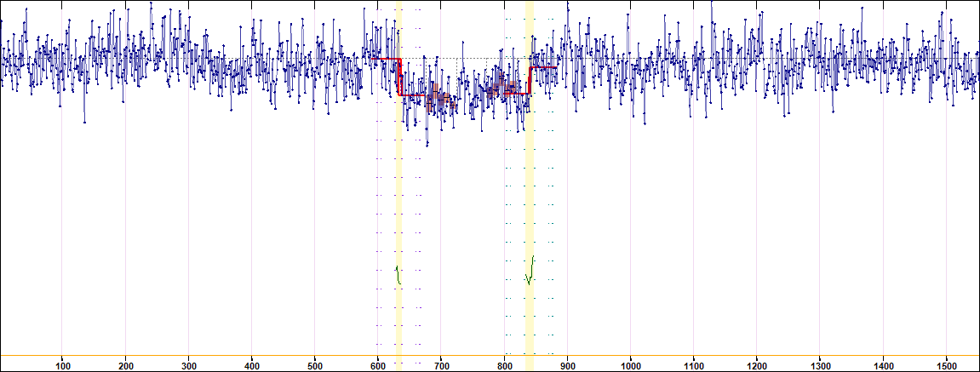
Task: Click the green curve near position 630
Action: tap(398, 275)
